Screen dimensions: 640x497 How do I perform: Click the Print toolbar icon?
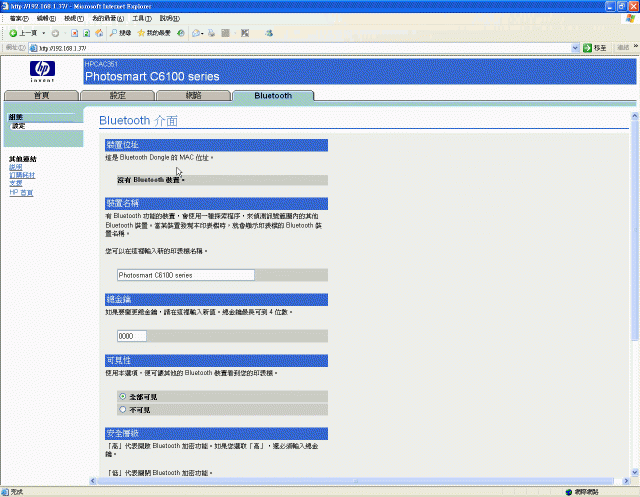(x=211, y=33)
